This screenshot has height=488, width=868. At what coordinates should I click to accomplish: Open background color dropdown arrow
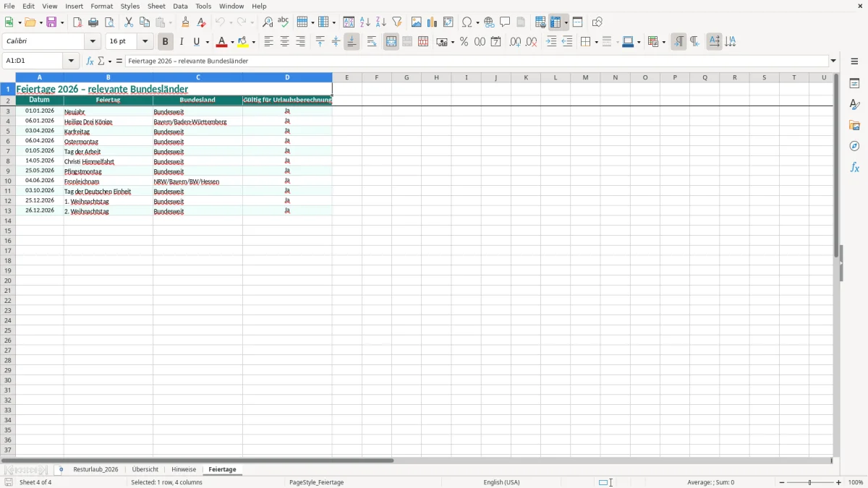(x=254, y=42)
